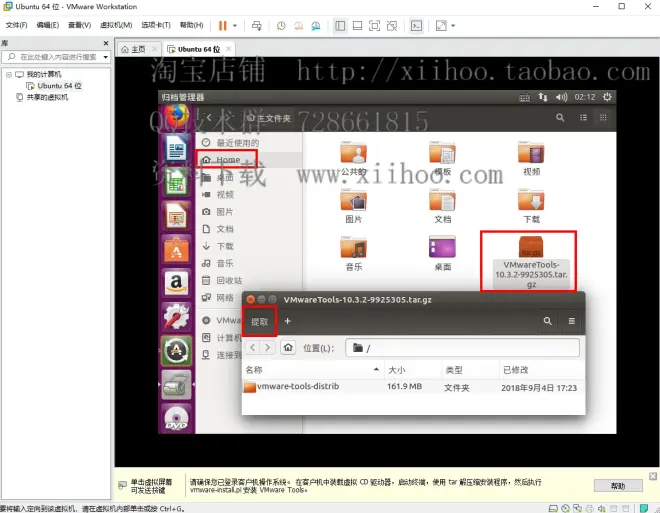
Task: Select Home in the Files sidebar
Action: [227, 160]
